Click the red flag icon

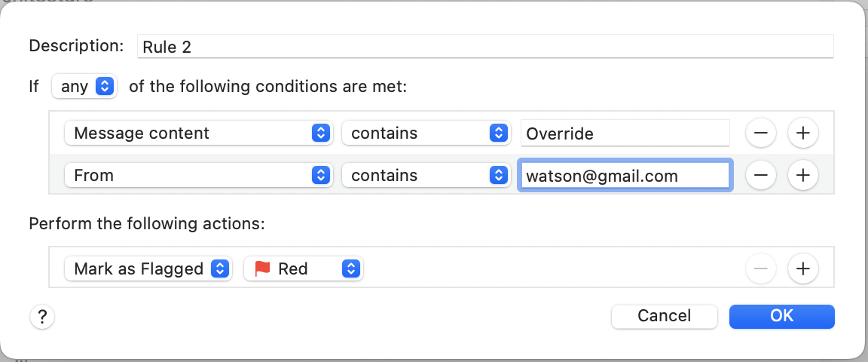tap(262, 269)
